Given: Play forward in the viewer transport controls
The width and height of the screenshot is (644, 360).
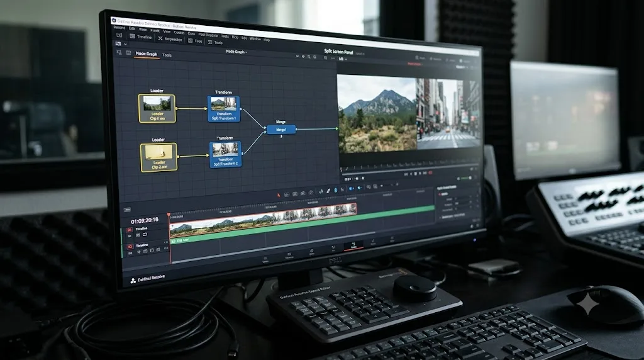Looking at the screenshot, I should pyautogui.click(x=419, y=174).
